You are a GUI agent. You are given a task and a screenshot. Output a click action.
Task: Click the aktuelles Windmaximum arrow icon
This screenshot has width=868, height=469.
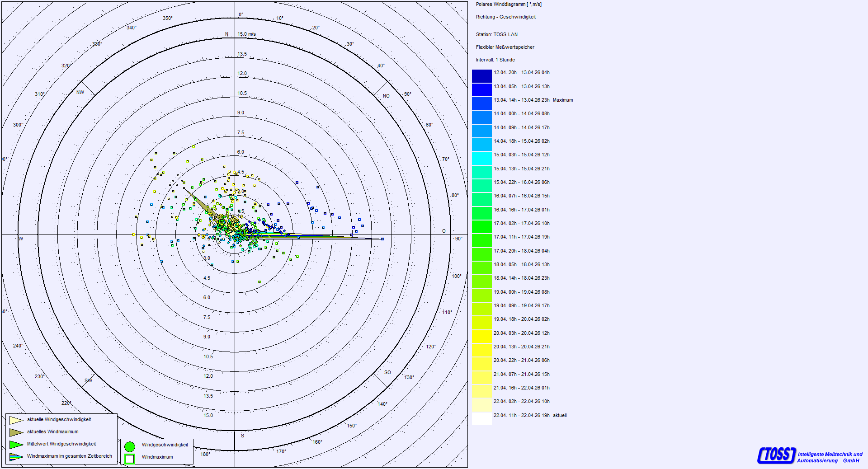pyautogui.click(x=16, y=432)
